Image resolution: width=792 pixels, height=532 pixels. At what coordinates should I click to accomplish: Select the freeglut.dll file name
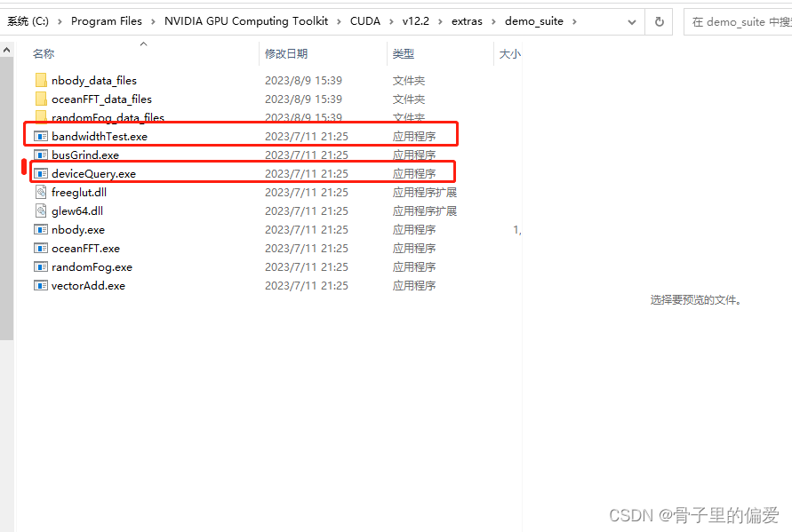point(79,193)
